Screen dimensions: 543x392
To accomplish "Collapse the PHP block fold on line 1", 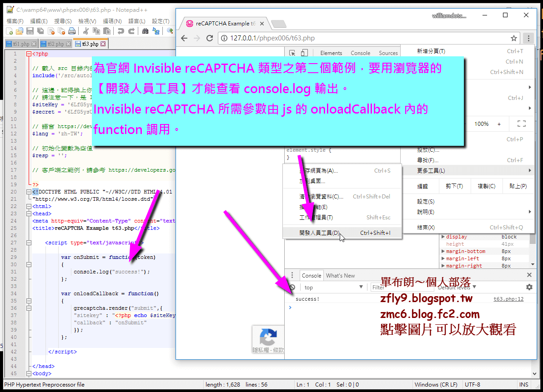I will (29, 54).
